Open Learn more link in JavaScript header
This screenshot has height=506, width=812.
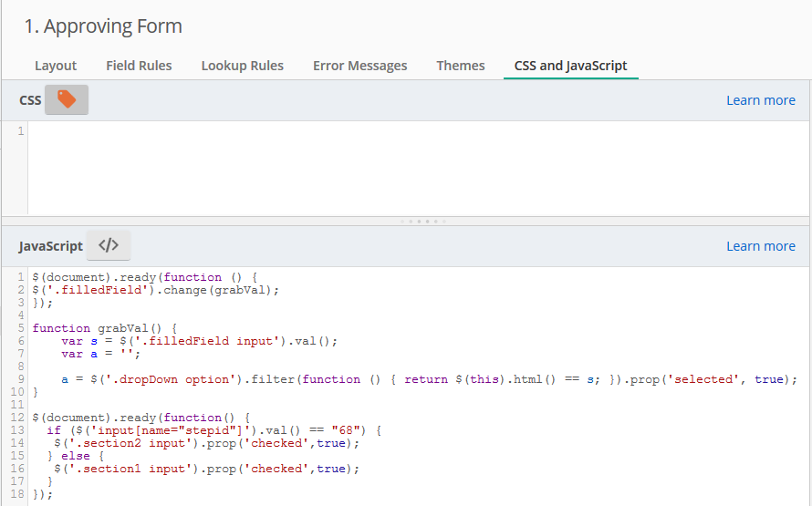click(760, 246)
